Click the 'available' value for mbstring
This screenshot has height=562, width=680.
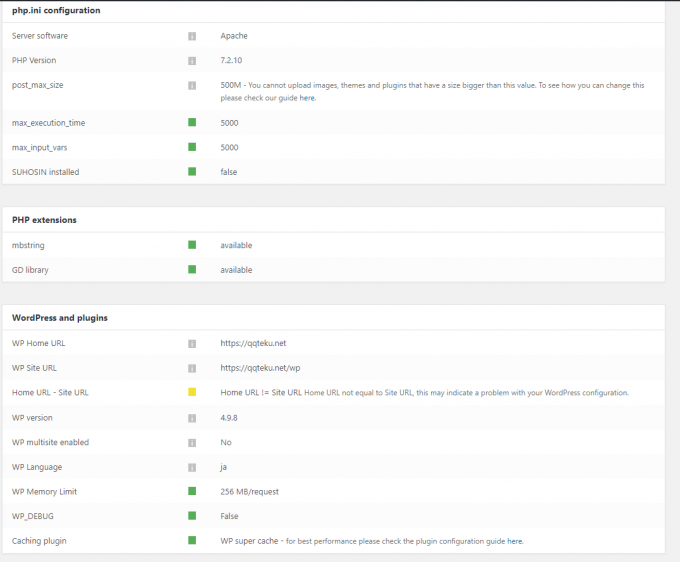[236, 245]
